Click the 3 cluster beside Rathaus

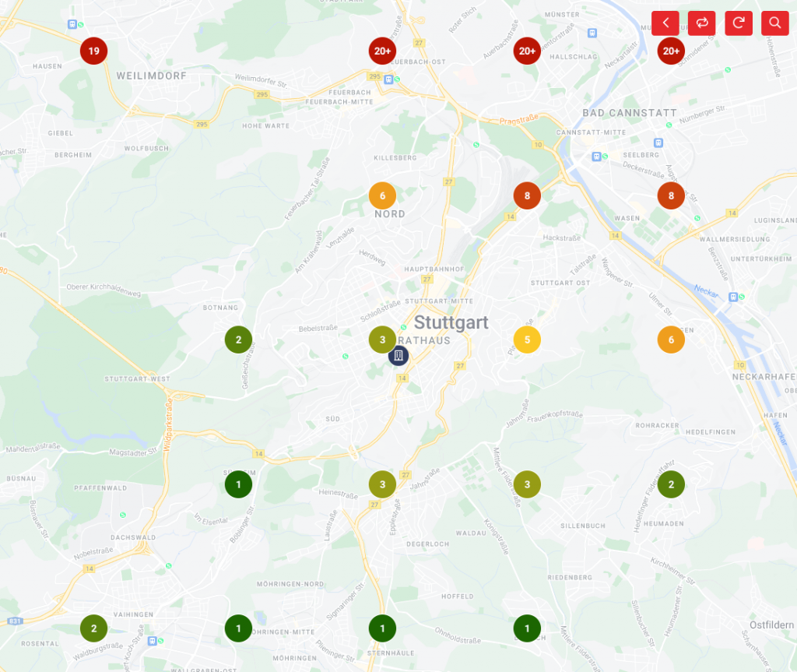(382, 340)
